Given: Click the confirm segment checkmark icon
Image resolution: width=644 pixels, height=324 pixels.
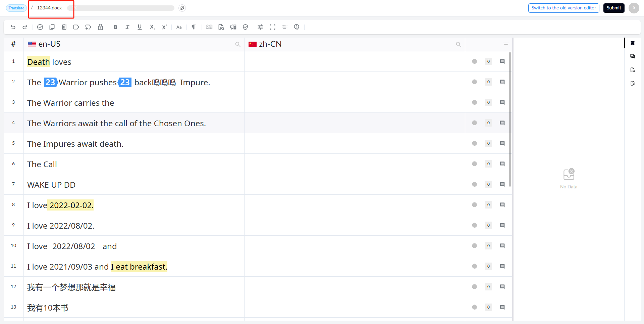Looking at the screenshot, I should (40, 27).
